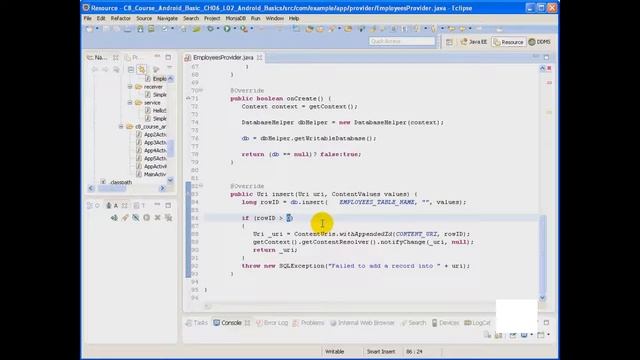Screen dimensions: 640x360
Task: Click editor vertical scrollbar down arrow
Action: pyautogui.click(x=542, y=298)
